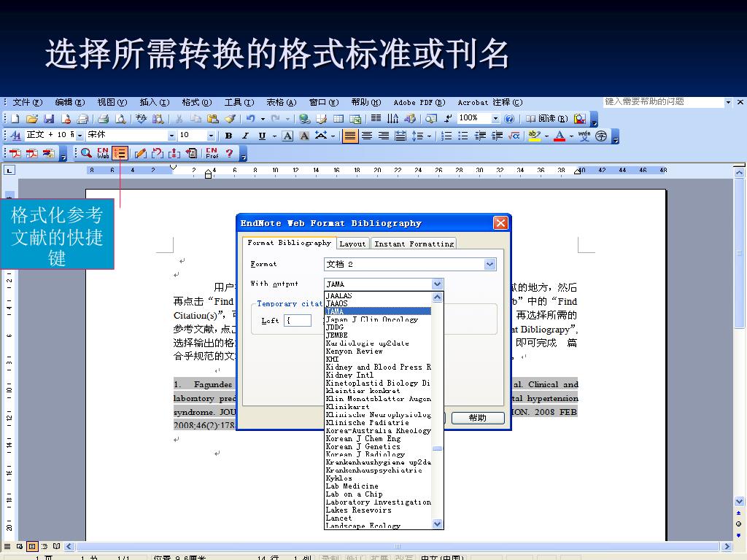Screen dimensions: 747x560
Task: Open Print Preview from the magnifier page icon
Action: point(120,119)
